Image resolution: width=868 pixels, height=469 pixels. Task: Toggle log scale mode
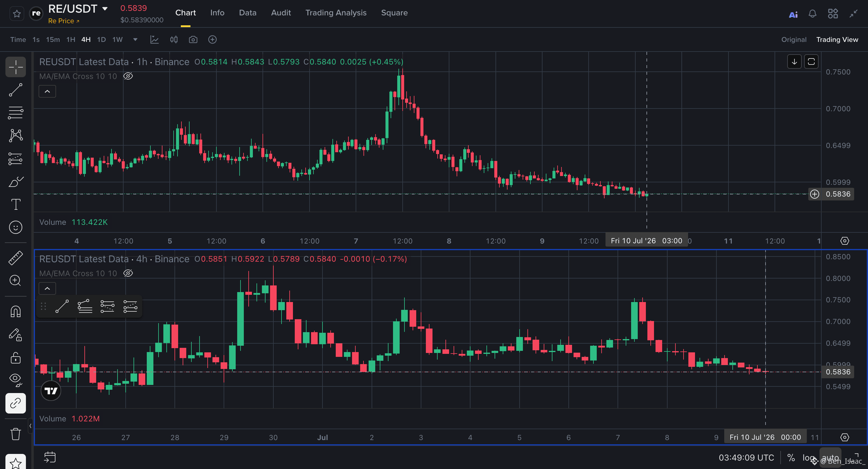[x=808, y=458]
